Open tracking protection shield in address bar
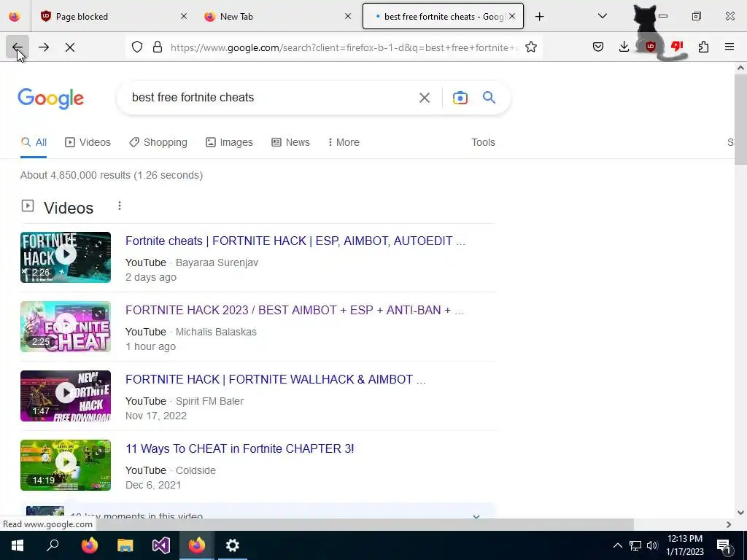This screenshot has width=747, height=560. pyautogui.click(x=137, y=47)
